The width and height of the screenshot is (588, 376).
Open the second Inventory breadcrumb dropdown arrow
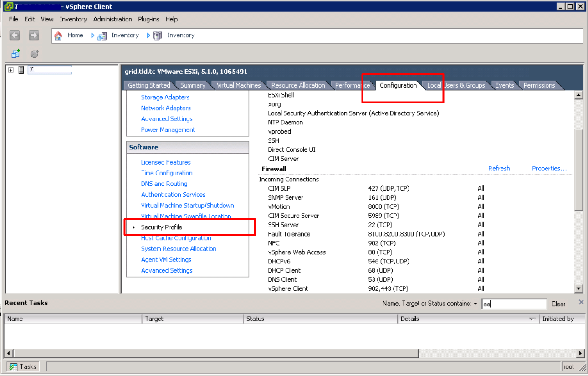click(148, 36)
